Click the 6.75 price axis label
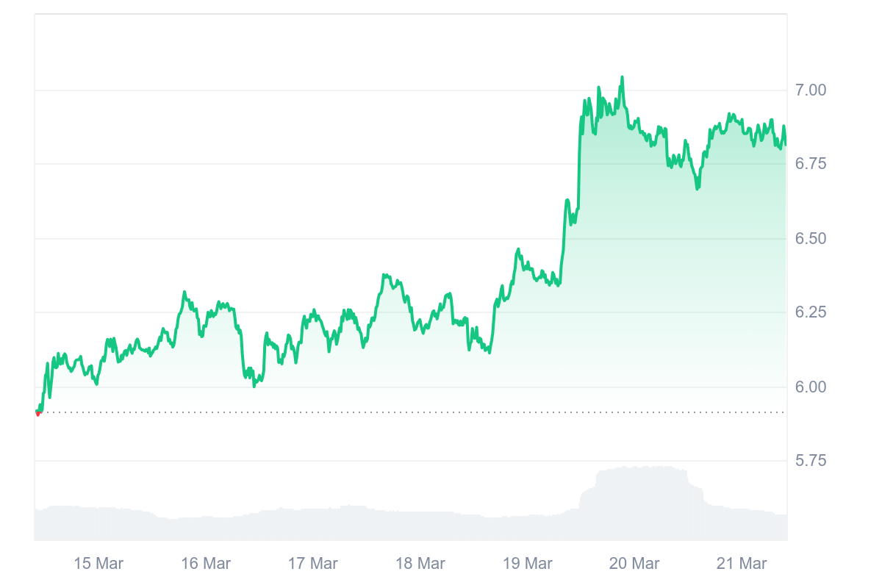The width and height of the screenshot is (882, 588). click(811, 164)
